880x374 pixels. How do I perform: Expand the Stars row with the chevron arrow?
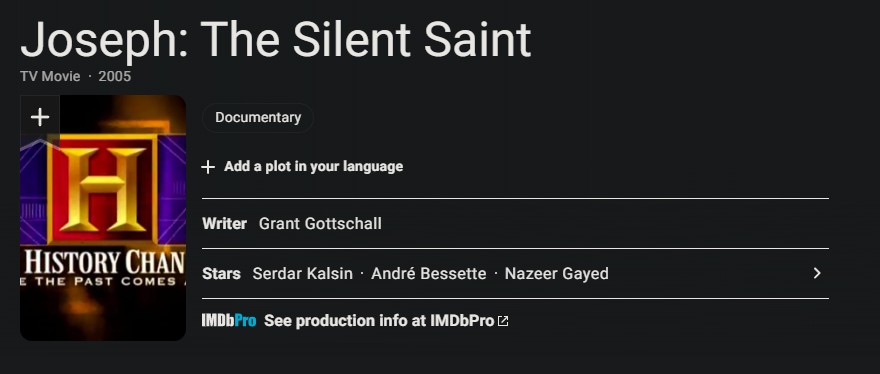point(817,273)
